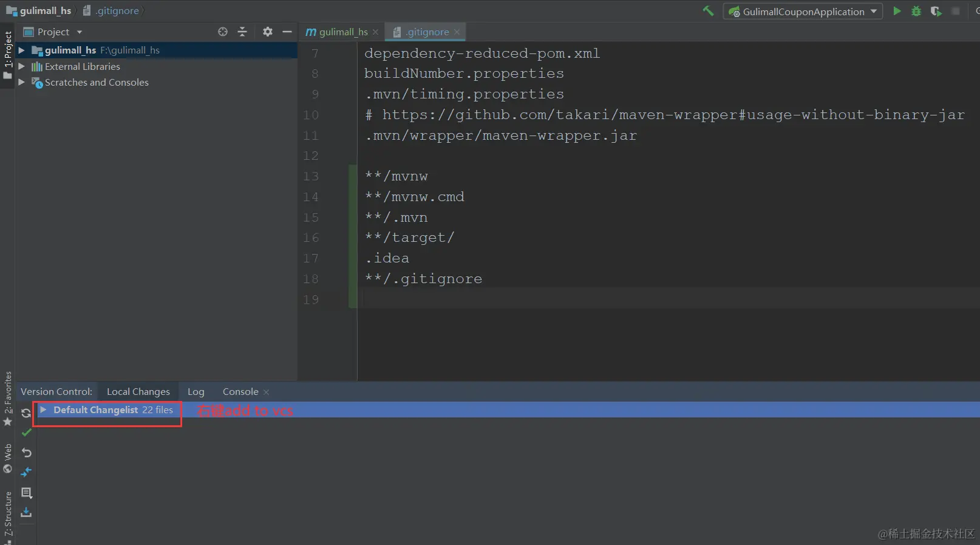This screenshot has width=980, height=545.
Task: Click the line **/target/
Action: pos(409,238)
